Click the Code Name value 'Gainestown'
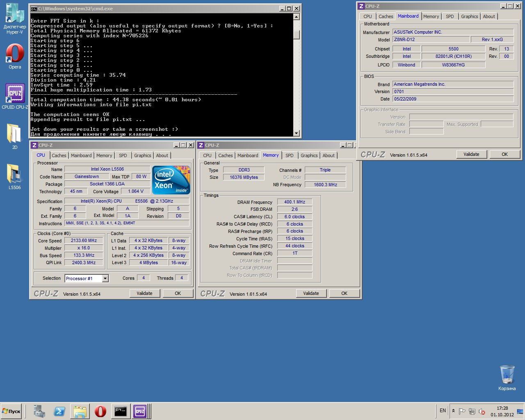Screen dimensions: 525x420 tap(87, 176)
